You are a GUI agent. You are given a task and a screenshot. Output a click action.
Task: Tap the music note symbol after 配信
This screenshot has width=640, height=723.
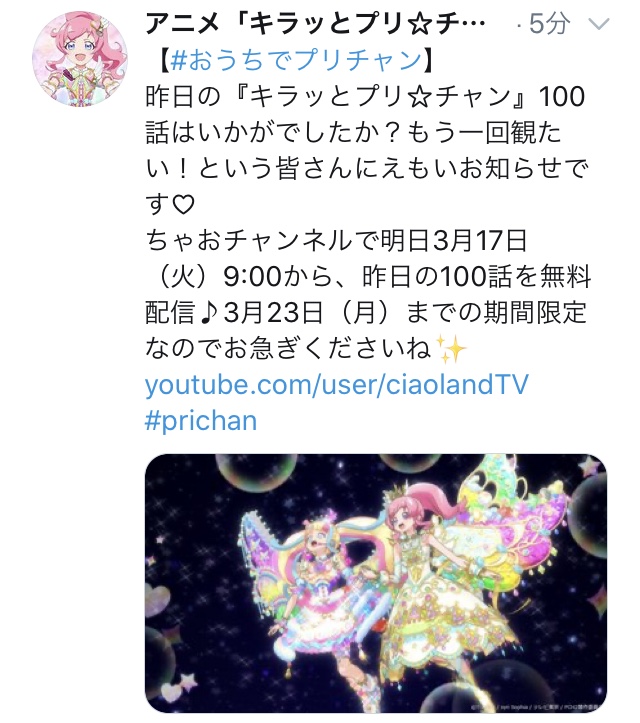(x=210, y=313)
